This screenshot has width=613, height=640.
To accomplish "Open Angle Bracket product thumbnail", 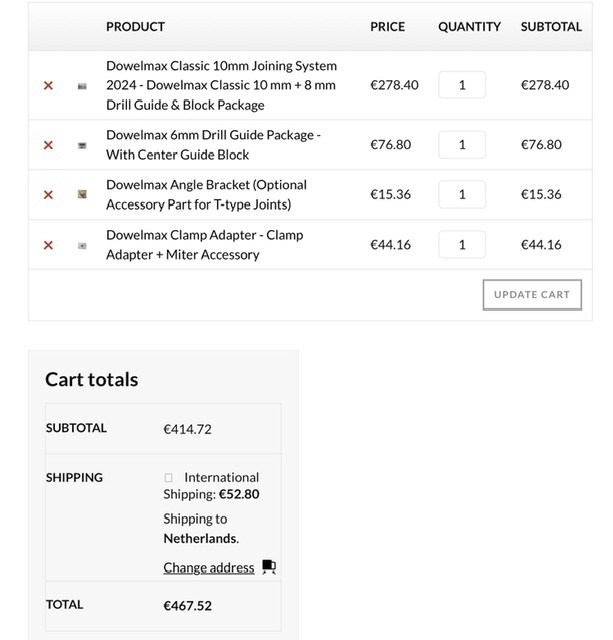I will tap(82, 194).
